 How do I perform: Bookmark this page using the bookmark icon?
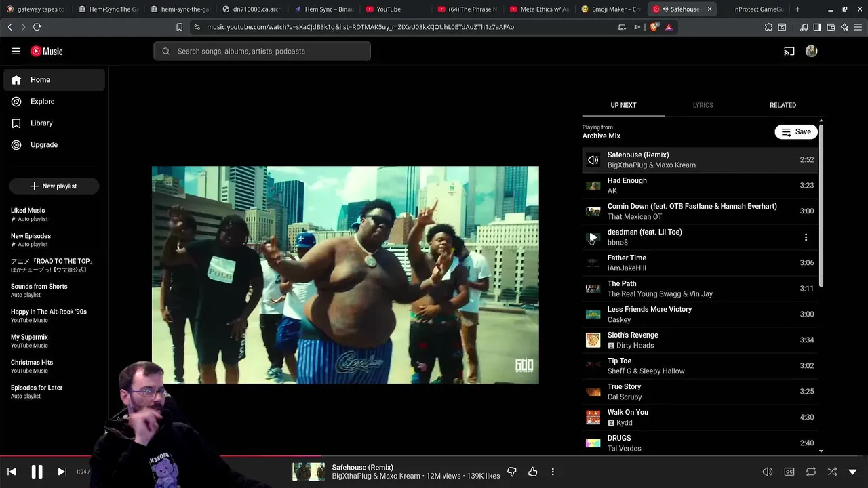[x=179, y=27]
